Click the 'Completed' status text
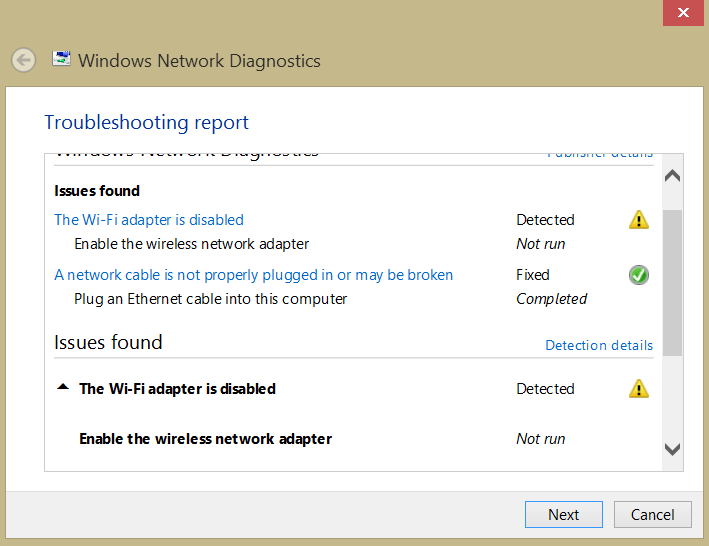This screenshot has height=546, width=709. click(552, 299)
